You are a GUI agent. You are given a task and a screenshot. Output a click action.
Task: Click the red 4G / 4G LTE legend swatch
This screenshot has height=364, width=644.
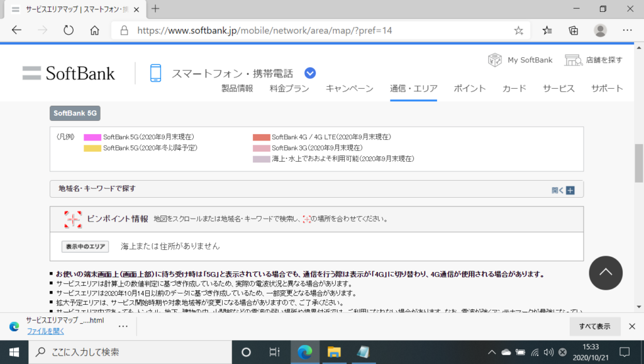(x=261, y=137)
